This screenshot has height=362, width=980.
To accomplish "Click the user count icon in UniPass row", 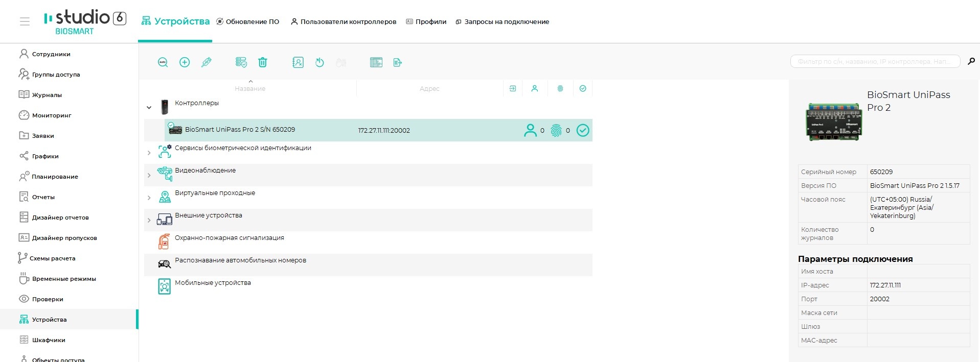I will (530, 130).
